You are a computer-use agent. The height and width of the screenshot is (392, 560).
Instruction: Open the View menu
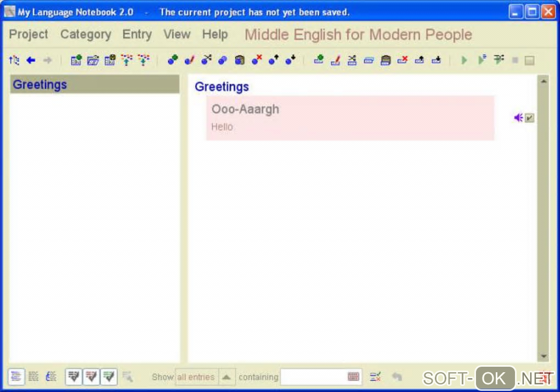[177, 34]
